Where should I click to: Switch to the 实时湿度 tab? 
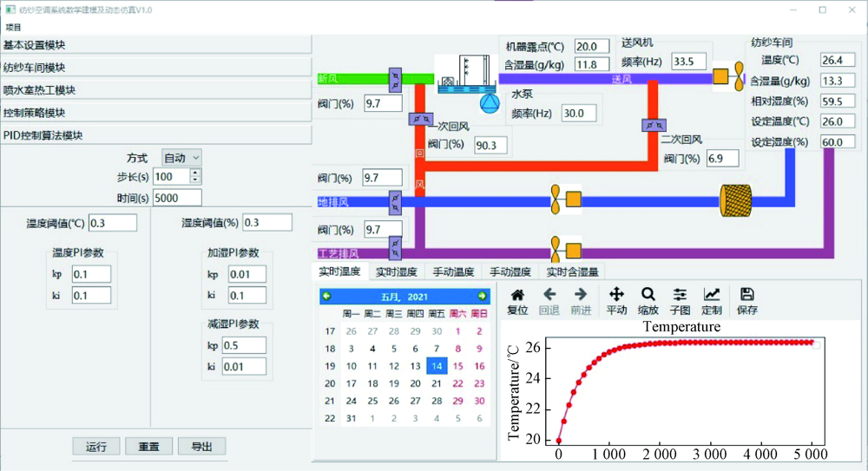[396, 272]
